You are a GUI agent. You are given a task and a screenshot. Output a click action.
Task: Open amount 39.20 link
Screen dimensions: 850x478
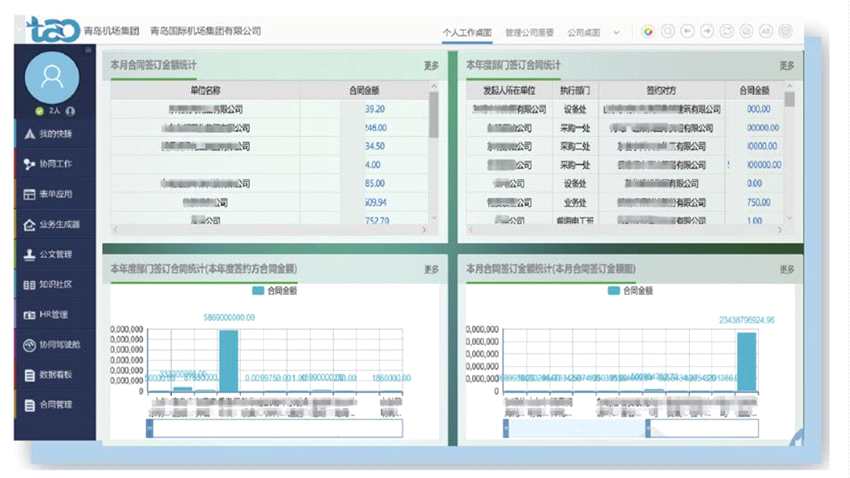point(375,109)
